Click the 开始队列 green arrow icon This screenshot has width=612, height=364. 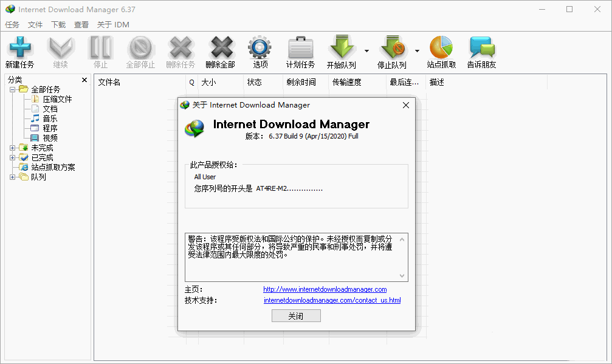point(341,48)
